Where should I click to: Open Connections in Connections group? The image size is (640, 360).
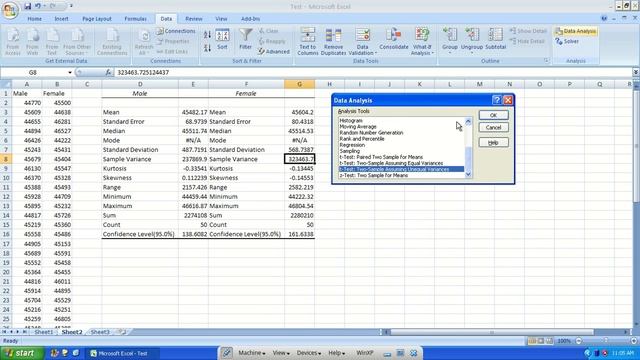tap(176, 31)
